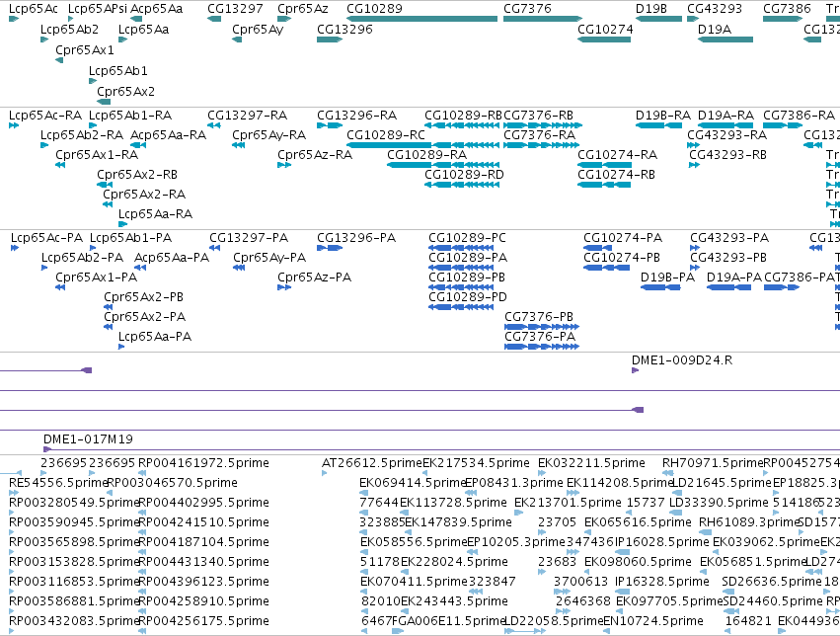
Task: Select the Cpr65Ax2 gene glyph
Action: pyautogui.click(x=104, y=102)
